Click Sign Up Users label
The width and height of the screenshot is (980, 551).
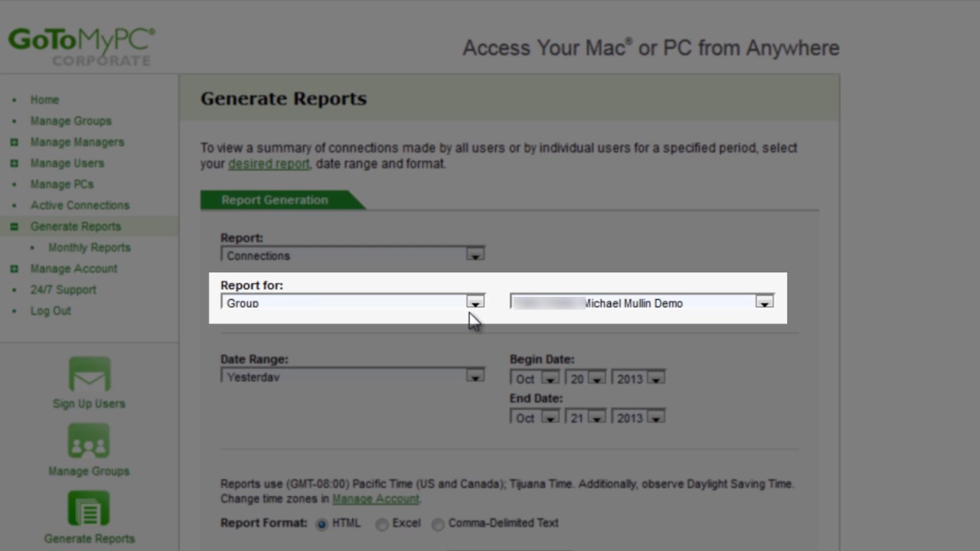89,403
